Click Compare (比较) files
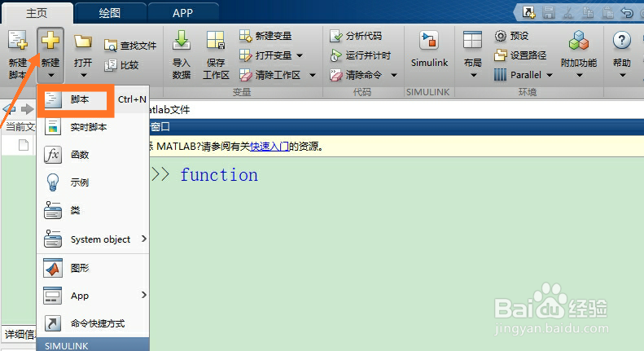This screenshot has height=351, width=644. point(121,65)
